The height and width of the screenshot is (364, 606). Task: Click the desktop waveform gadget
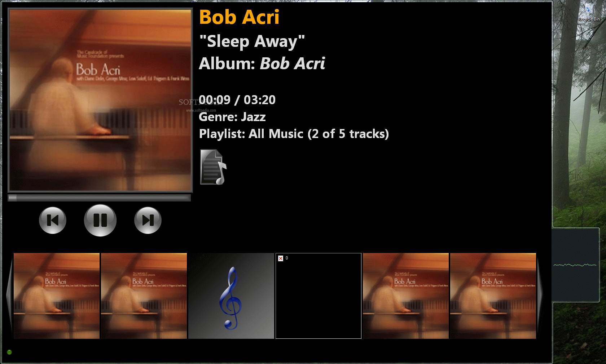[x=576, y=265]
